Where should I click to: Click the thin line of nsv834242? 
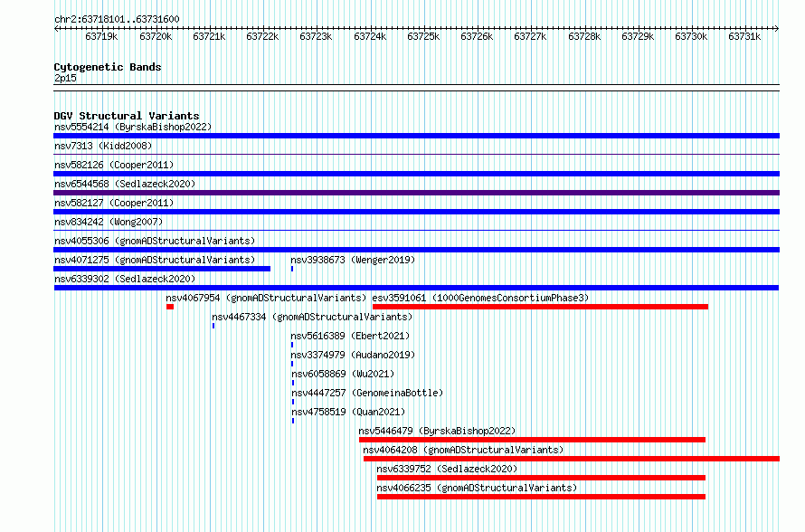pyautogui.click(x=416, y=230)
